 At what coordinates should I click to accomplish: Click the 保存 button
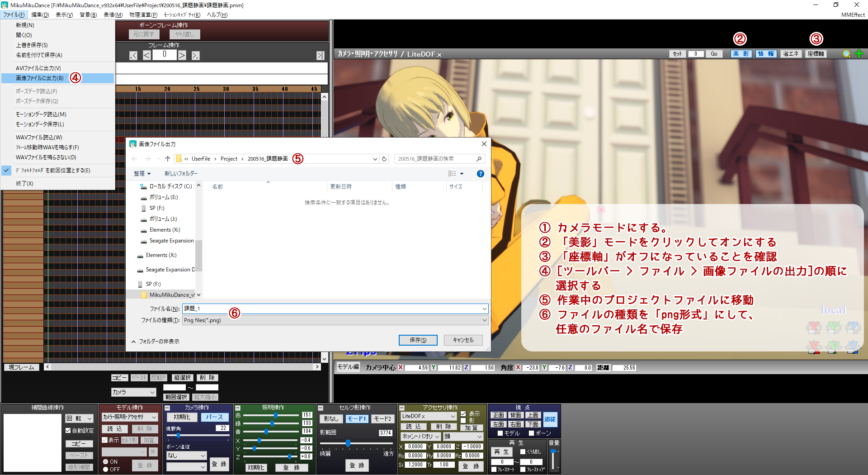[418, 340]
